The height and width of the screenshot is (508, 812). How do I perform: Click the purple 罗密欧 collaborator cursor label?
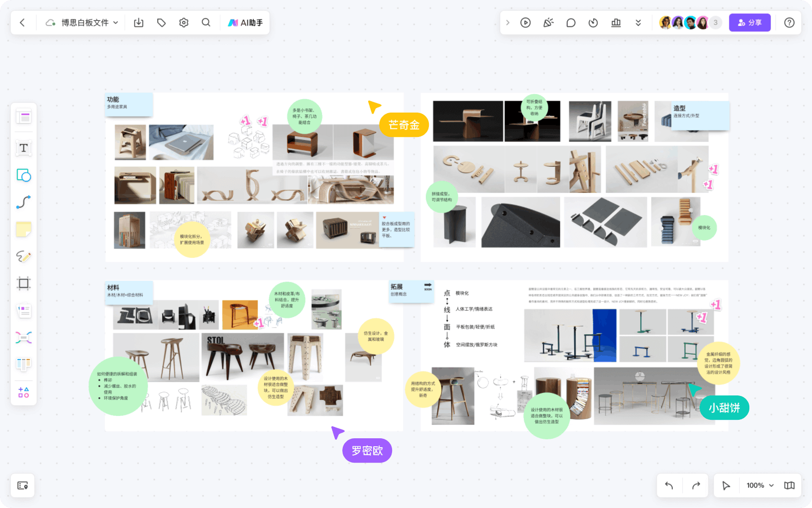coord(367,451)
